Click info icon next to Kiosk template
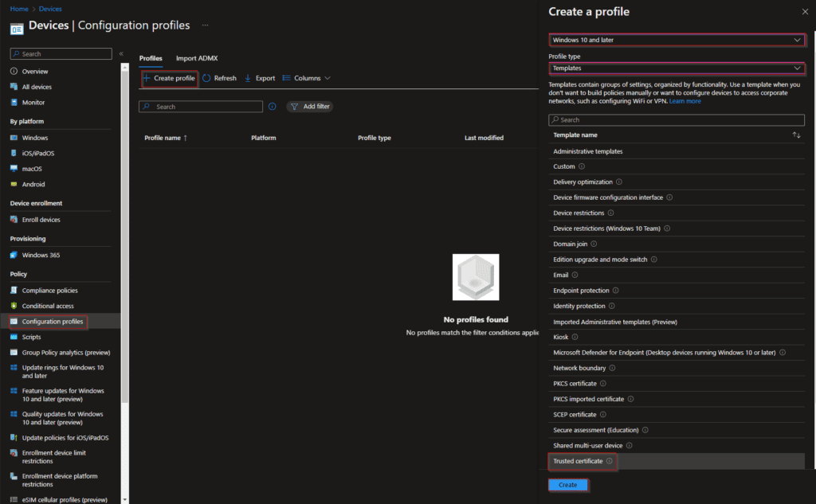816x504 pixels. point(575,337)
